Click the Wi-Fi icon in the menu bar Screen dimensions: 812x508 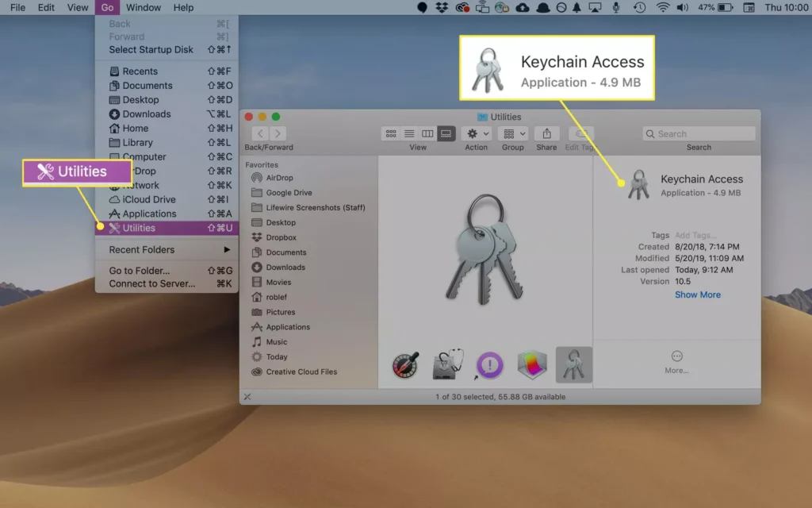661,7
